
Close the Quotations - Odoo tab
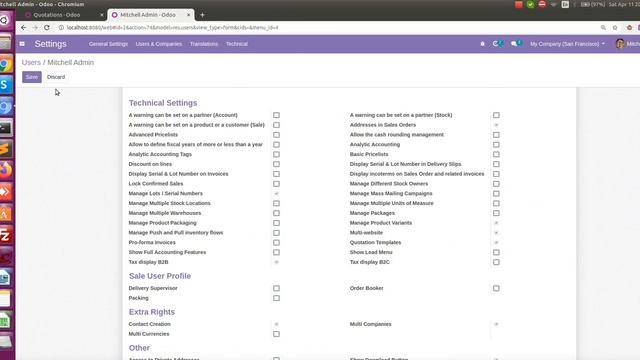102,15
